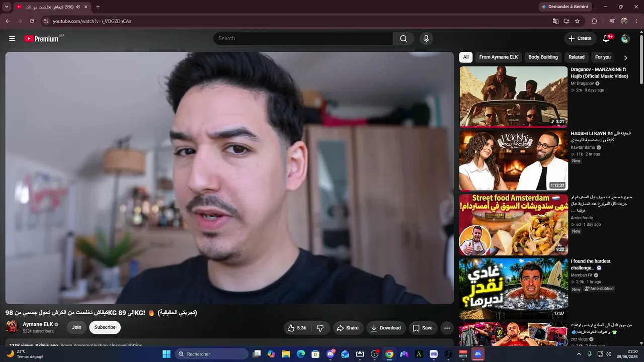Focus the YouTube search field
This screenshot has height=362, width=644.
point(303,39)
